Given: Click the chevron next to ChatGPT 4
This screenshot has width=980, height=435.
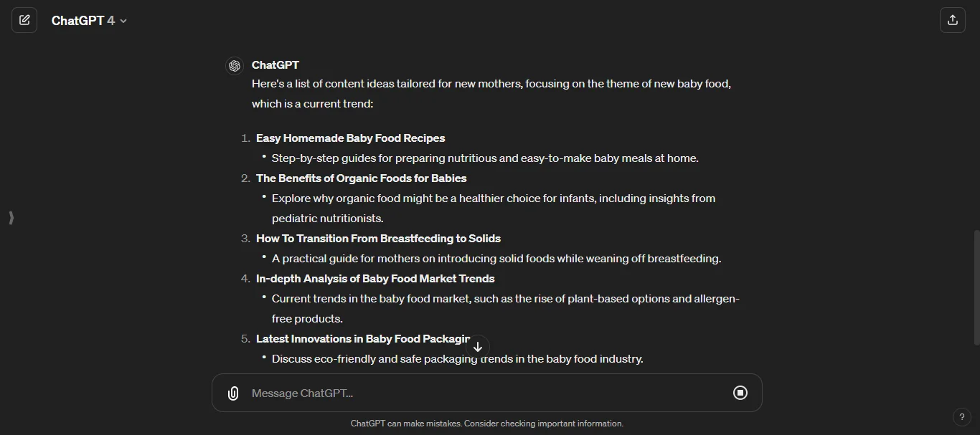Looking at the screenshot, I should click(123, 21).
